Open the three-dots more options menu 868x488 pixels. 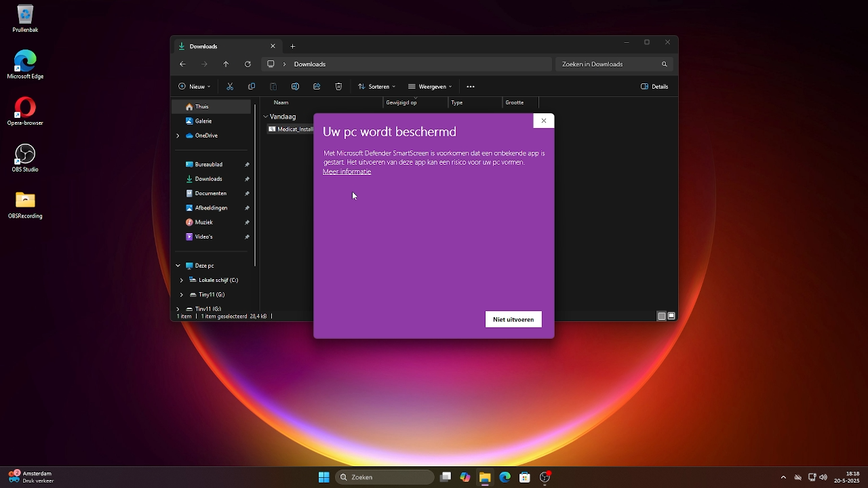click(x=471, y=87)
